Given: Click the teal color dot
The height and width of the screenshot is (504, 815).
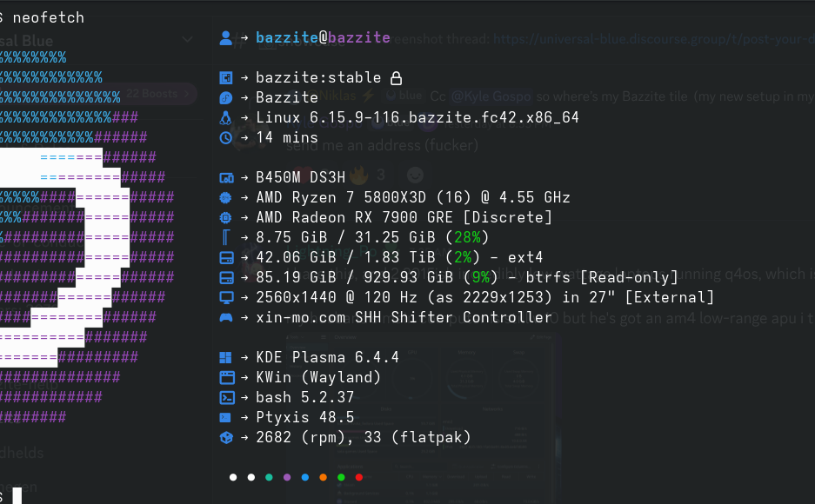Looking at the screenshot, I should 269,478.
